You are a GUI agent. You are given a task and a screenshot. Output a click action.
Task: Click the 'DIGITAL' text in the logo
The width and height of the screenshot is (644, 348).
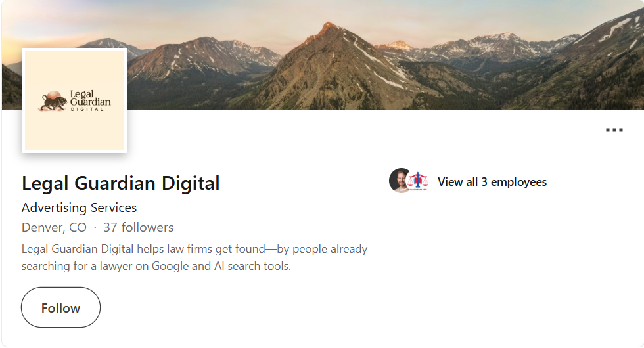pyautogui.click(x=87, y=110)
